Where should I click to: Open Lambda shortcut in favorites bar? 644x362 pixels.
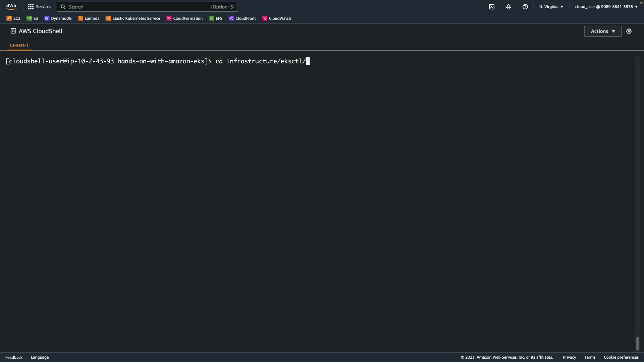click(89, 18)
